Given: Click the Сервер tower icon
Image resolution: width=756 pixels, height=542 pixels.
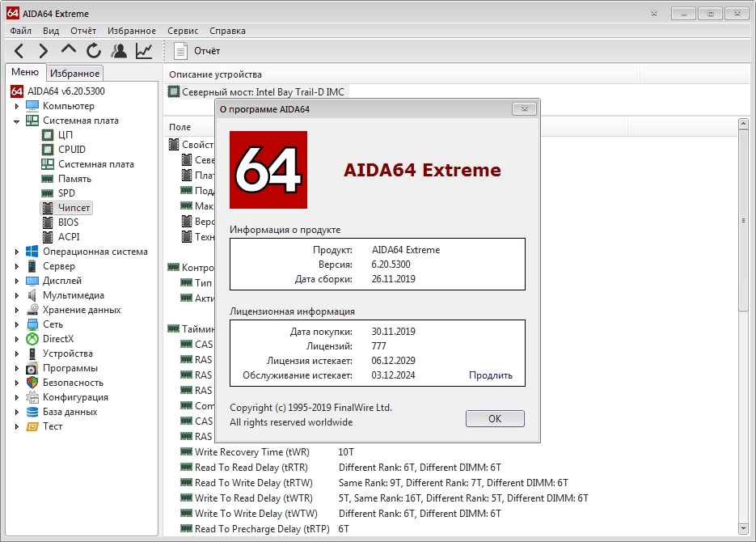Looking at the screenshot, I should click(x=32, y=266).
